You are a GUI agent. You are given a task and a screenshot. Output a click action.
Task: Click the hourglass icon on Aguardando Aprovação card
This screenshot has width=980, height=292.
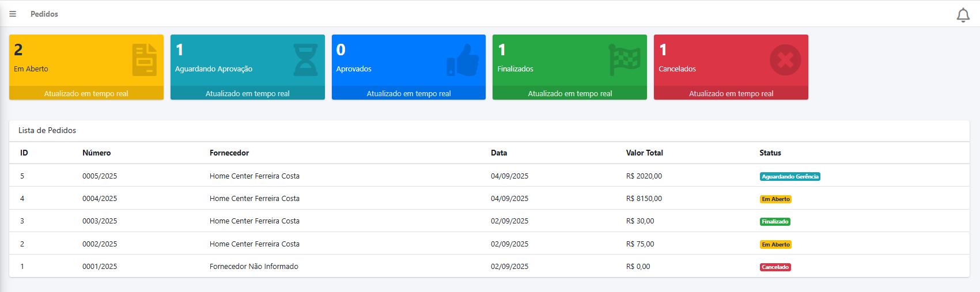(305, 59)
